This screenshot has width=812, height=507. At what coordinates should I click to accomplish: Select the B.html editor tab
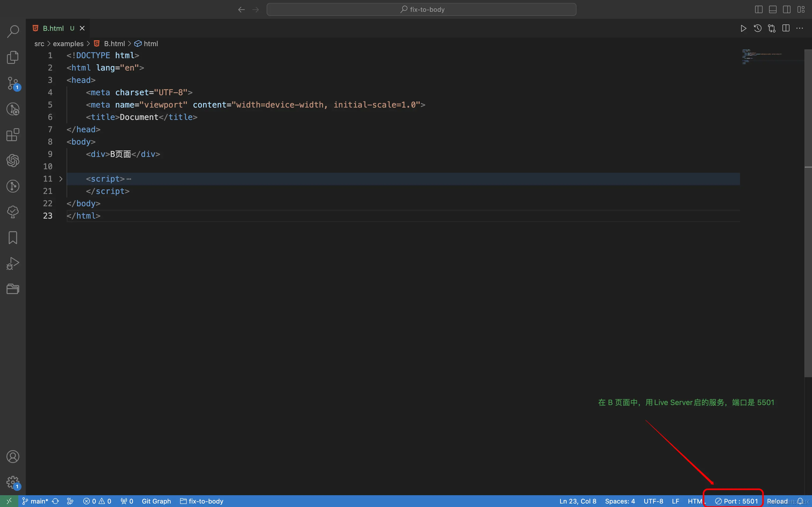(x=53, y=28)
